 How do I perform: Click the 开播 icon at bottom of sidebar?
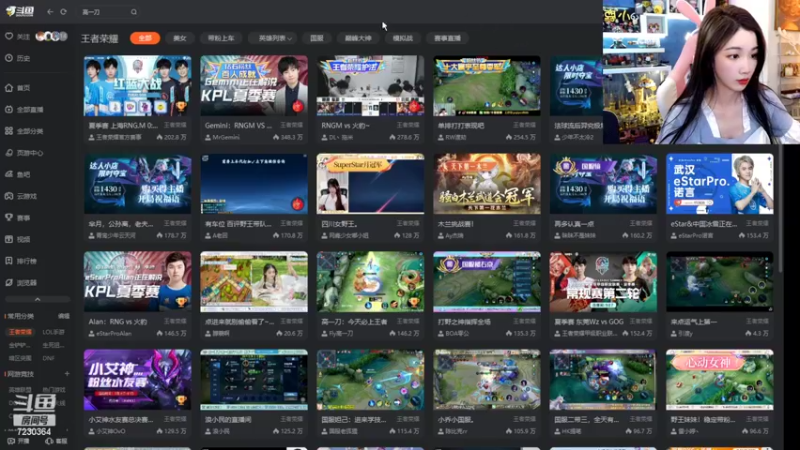[x=11, y=441]
